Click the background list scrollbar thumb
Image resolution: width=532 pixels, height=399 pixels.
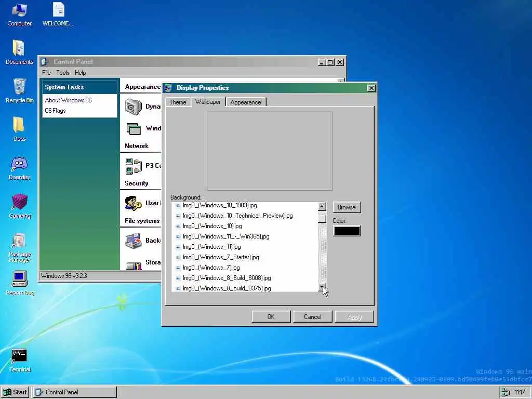click(x=322, y=219)
